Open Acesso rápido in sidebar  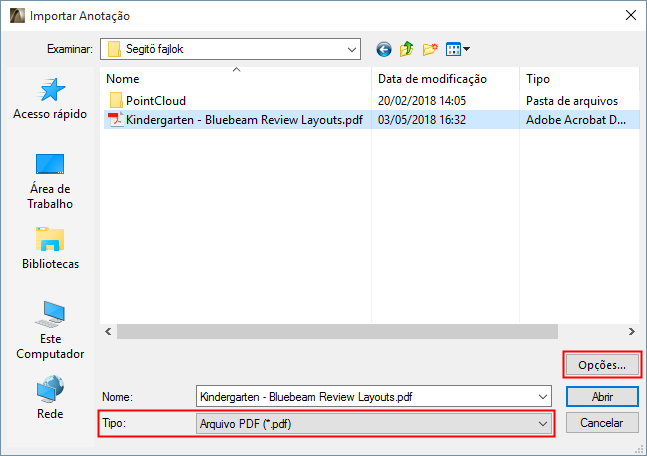tap(50, 99)
